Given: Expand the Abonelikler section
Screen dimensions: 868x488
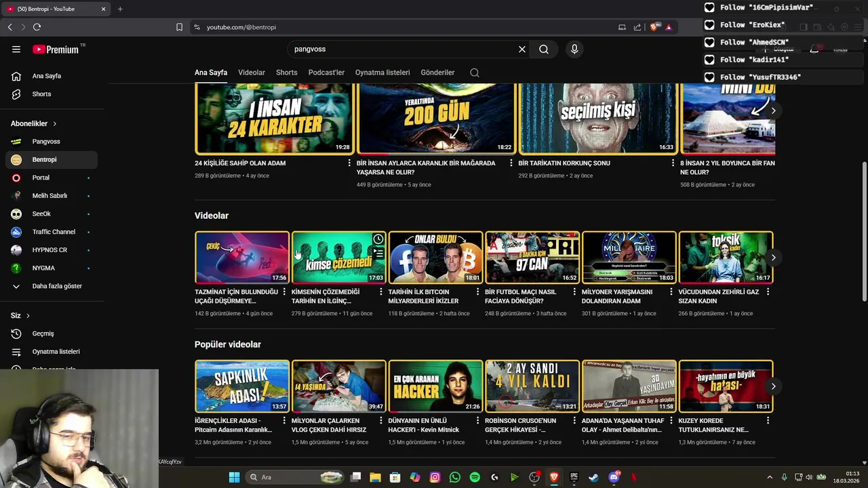Looking at the screenshot, I should (34, 123).
